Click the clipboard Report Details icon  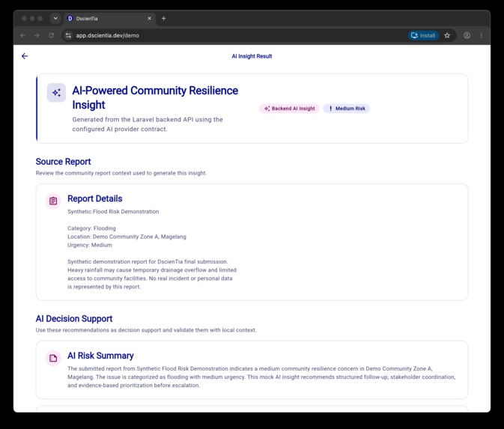pos(53,201)
